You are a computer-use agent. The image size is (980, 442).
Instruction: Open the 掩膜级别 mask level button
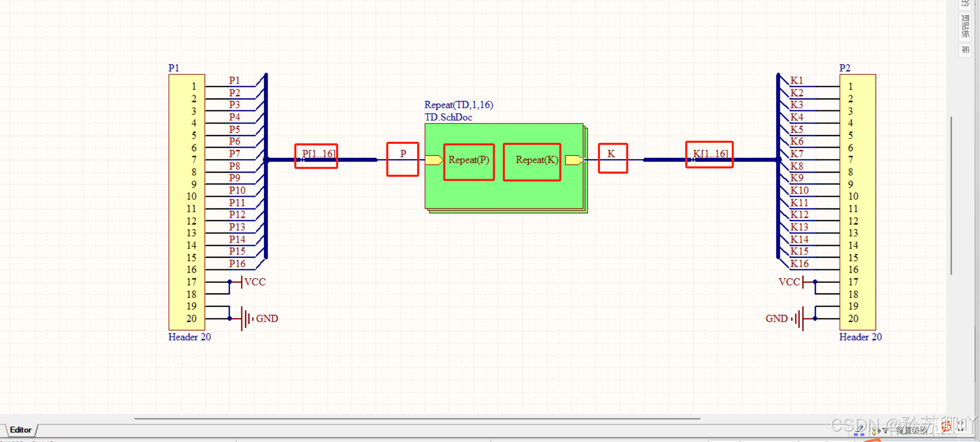[x=912, y=430]
